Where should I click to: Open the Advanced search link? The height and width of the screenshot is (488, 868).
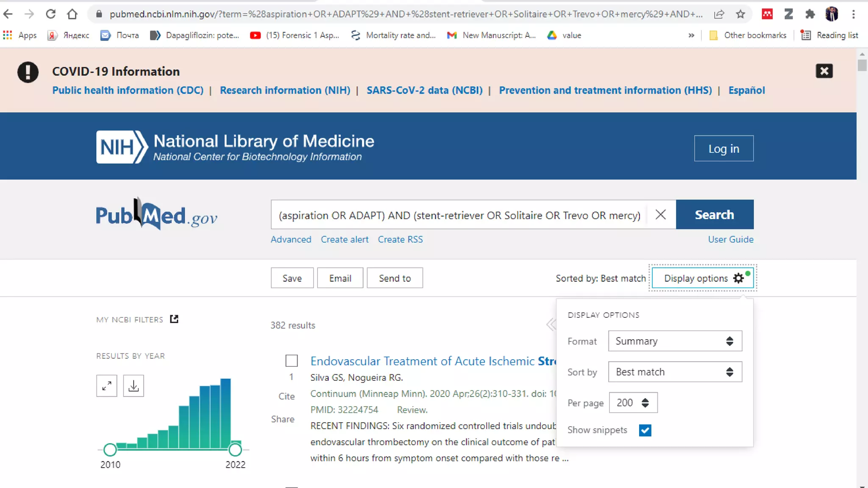click(x=291, y=239)
